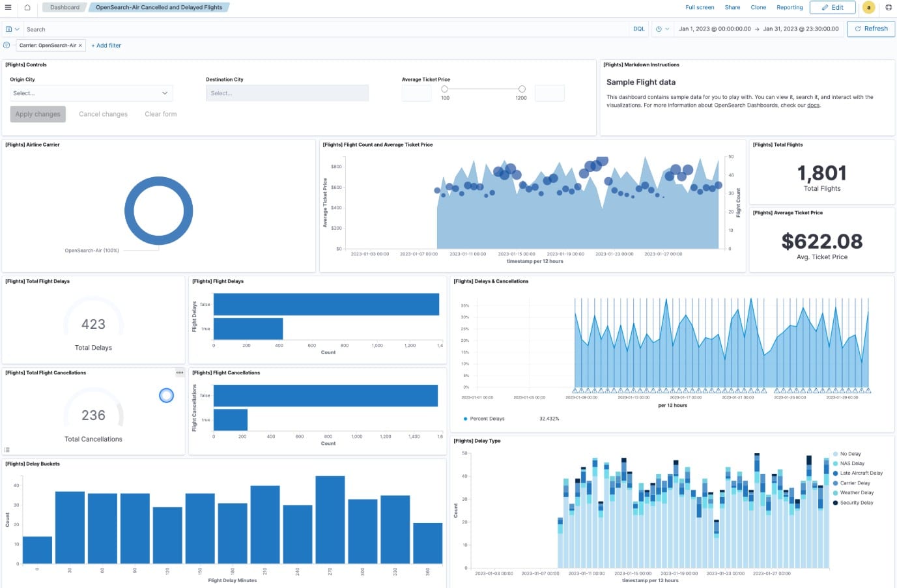
Task: Enter Full screen mode
Action: coord(700,7)
